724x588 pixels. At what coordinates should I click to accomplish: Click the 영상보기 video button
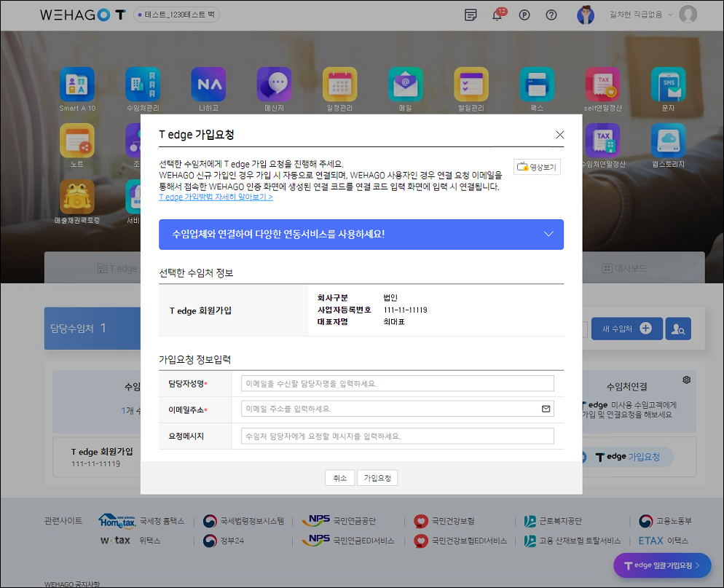(537, 167)
